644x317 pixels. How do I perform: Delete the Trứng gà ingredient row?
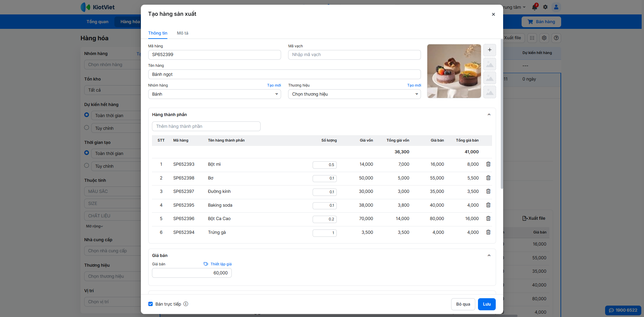(488, 232)
